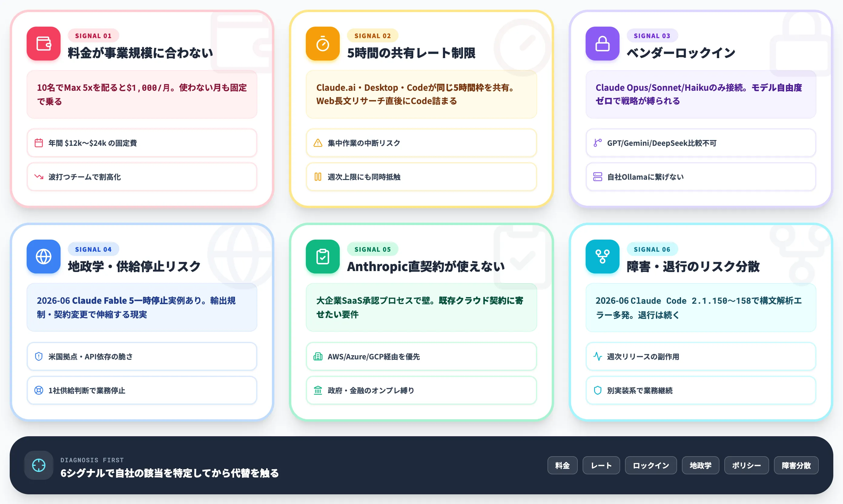This screenshot has height=504, width=843.
Task: Click the green callout about 大企業SaaS承認プロセス
Action: [x=421, y=307]
